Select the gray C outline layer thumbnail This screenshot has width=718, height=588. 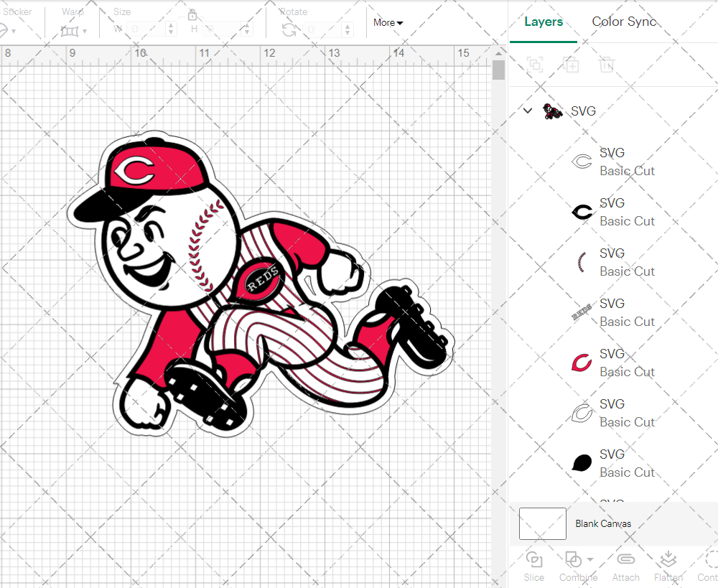[582, 413]
